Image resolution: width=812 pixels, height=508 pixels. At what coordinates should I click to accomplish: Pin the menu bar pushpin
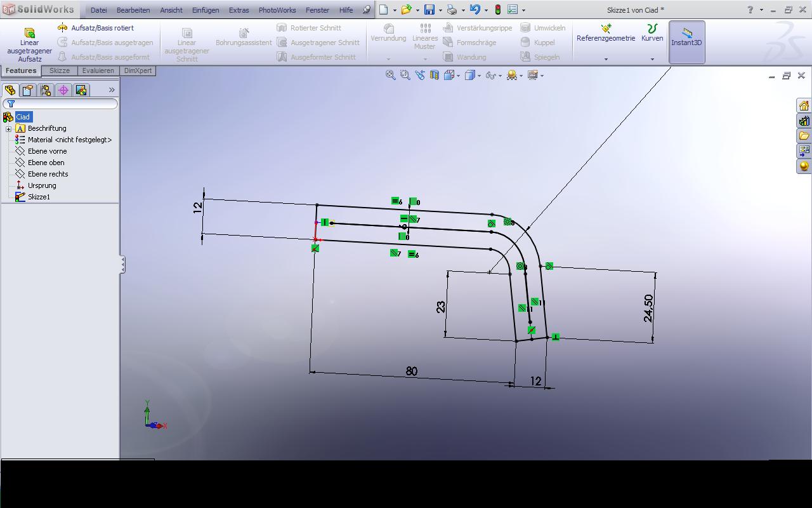coord(367,10)
